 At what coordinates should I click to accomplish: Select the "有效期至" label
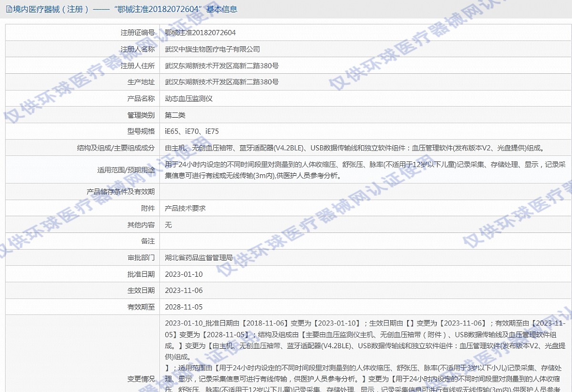(141, 307)
